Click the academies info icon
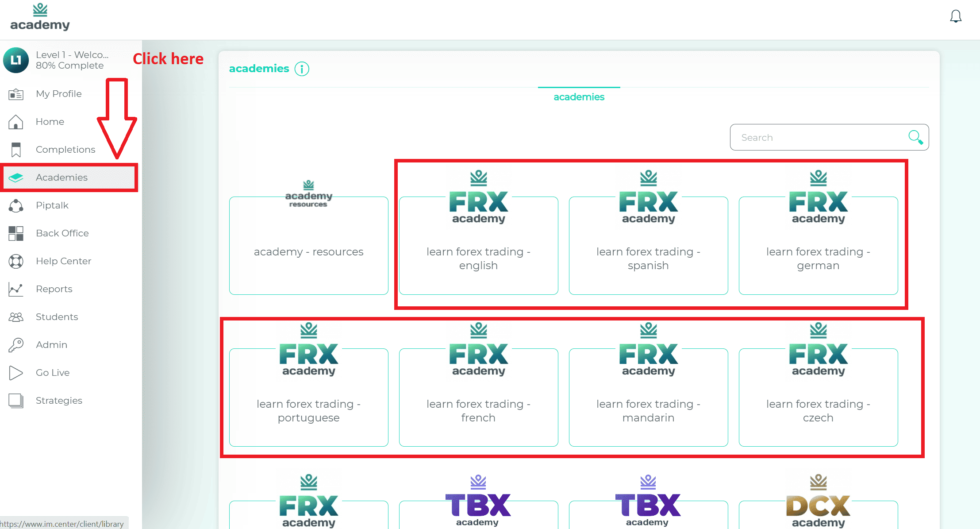Image resolution: width=980 pixels, height=529 pixels. click(x=302, y=69)
